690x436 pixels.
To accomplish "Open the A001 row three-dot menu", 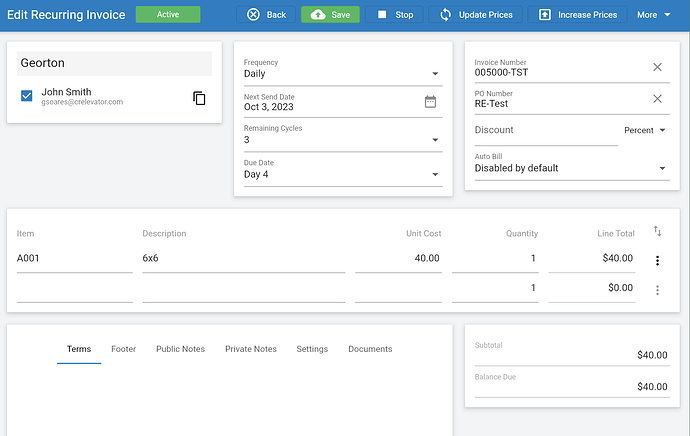I will 657,260.
